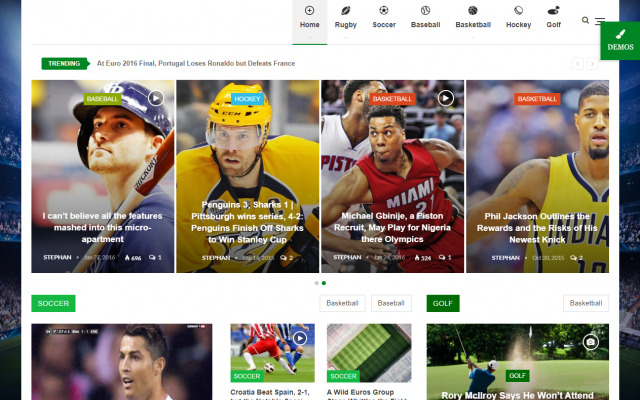Expand the Rugby dropdown chevron
This screenshot has height=400, width=640.
[x=346, y=38]
